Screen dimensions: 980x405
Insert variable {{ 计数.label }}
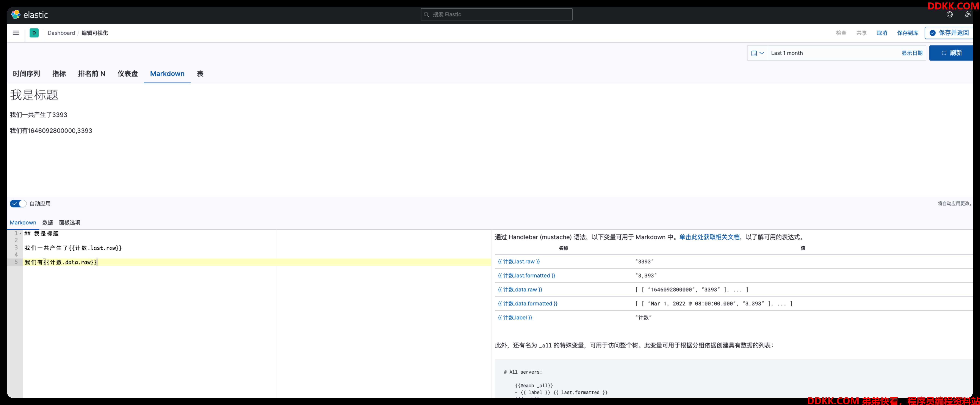coord(515,318)
